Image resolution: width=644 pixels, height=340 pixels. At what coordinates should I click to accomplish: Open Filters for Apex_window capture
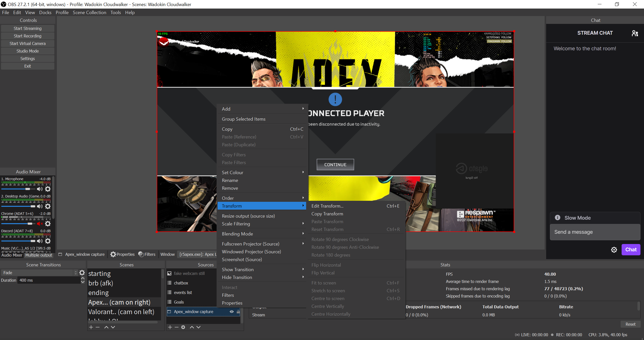point(147,254)
